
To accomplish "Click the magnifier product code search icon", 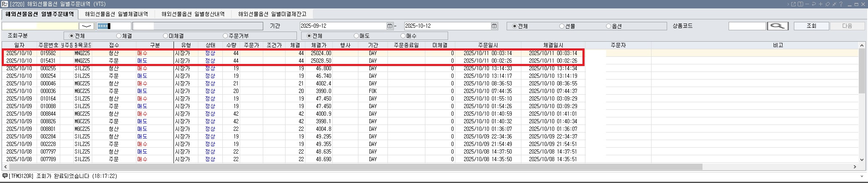I will [x=777, y=26].
